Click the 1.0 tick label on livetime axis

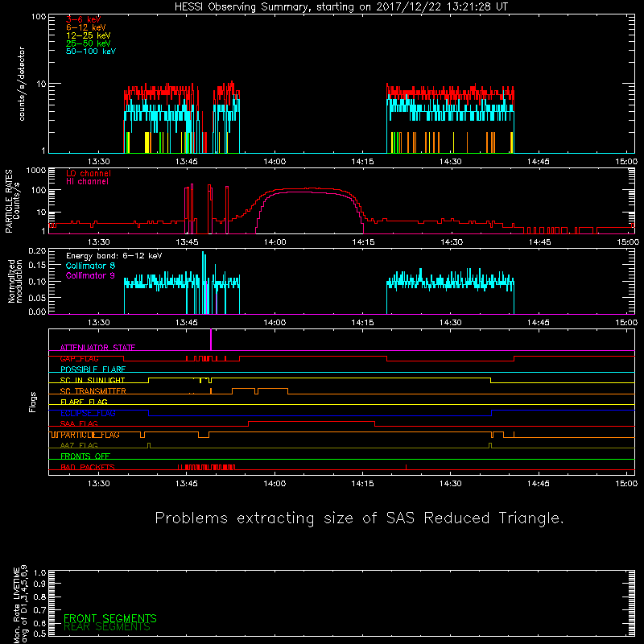(x=39, y=573)
